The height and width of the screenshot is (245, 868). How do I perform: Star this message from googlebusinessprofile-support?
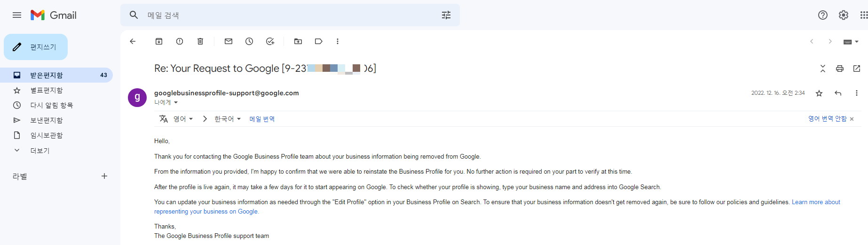819,93
